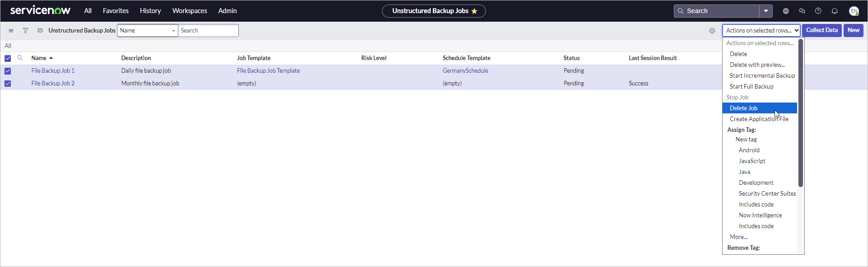Assign the Android tag
868x267 pixels.
point(760,150)
